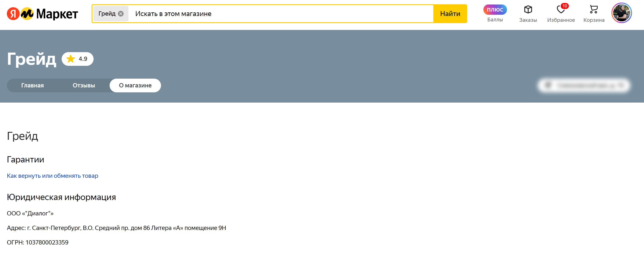Open the Yandex Market logo homepage
Image resolution: width=644 pixels, height=271 pixels.
42,14
